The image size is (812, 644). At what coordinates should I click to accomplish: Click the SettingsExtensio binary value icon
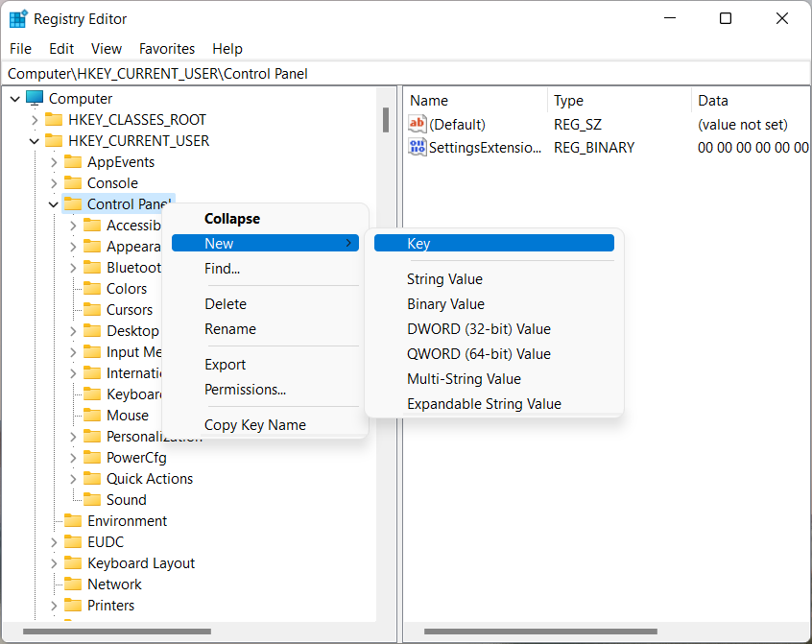pyautogui.click(x=417, y=148)
